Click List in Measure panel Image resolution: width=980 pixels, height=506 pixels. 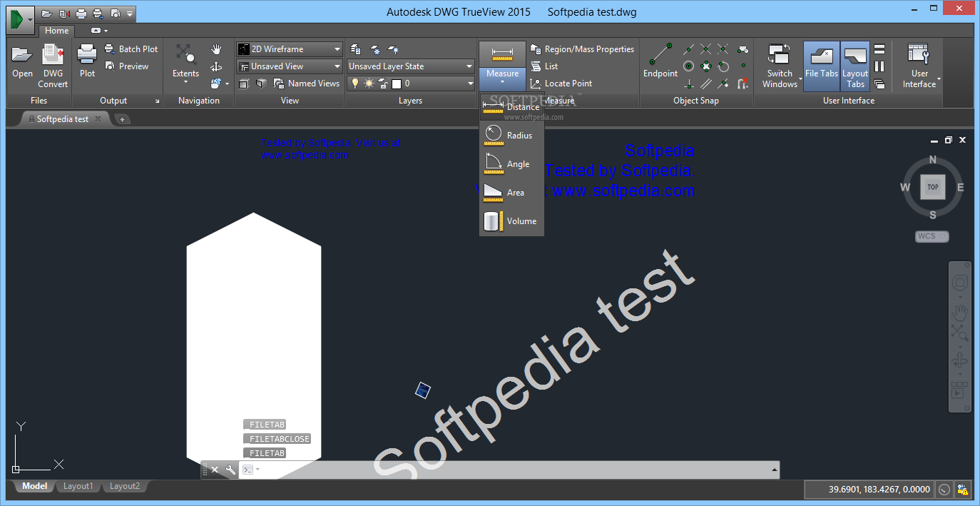[x=544, y=66]
